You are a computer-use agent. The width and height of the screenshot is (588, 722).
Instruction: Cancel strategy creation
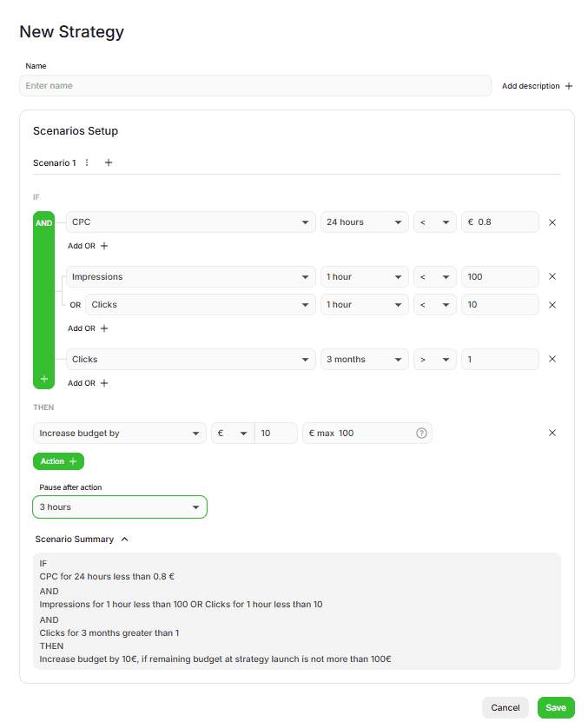(505, 707)
